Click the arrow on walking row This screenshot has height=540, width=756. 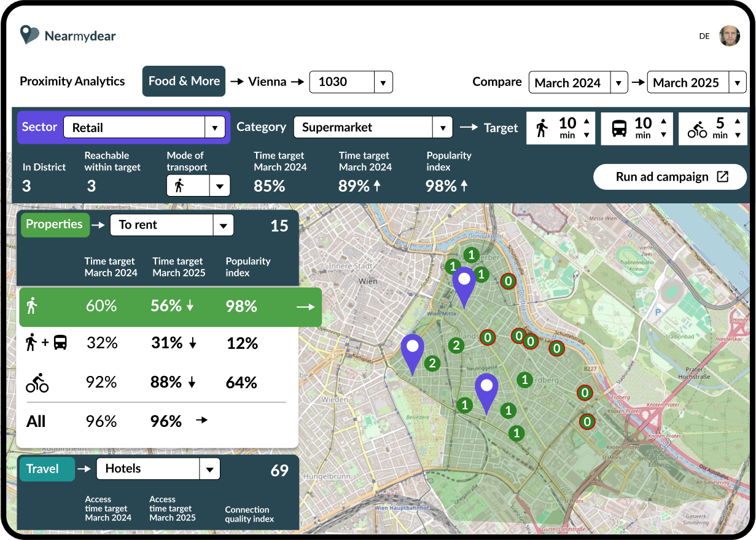(305, 307)
